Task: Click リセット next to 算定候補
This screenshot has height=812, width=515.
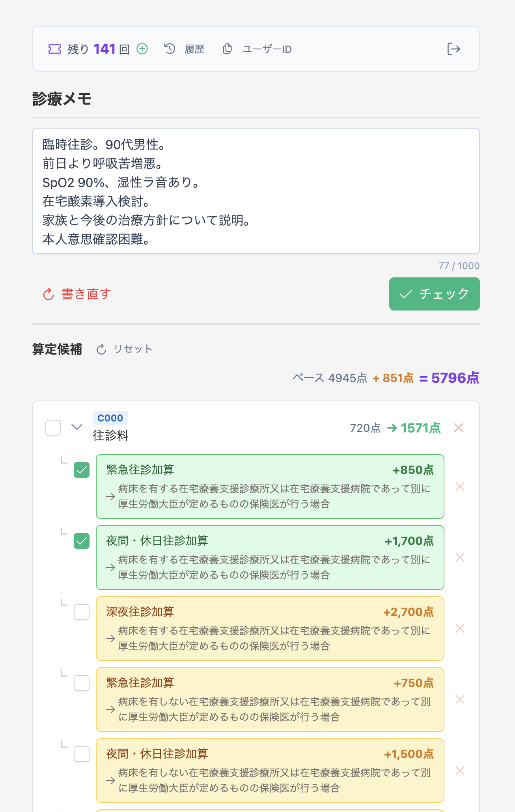Action: click(x=125, y=349)
